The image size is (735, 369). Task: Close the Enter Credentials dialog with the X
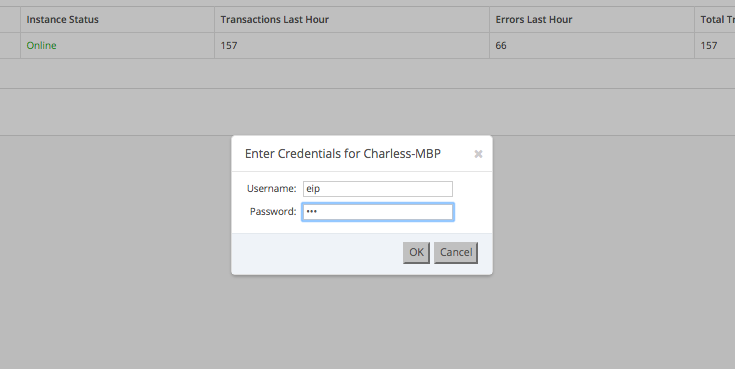tap(478, 154)
